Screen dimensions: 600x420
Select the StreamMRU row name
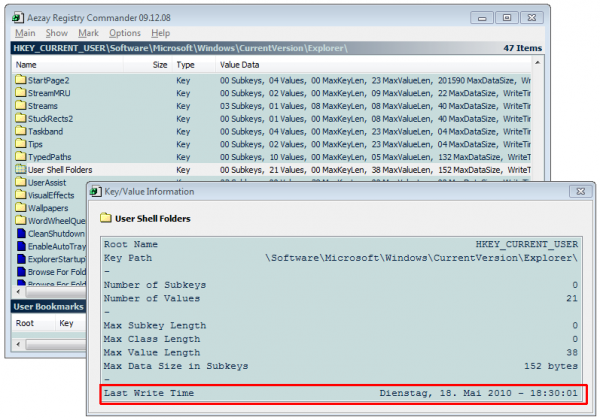coord(49,93)
